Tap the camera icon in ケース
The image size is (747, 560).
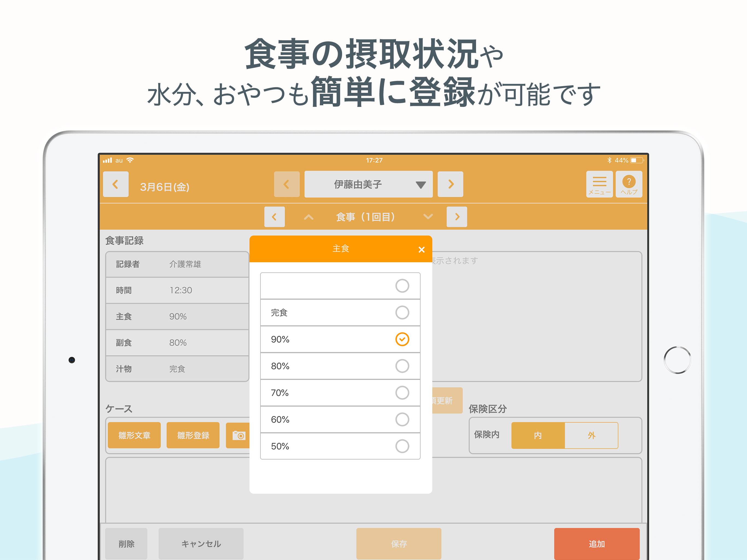tap(238, 435)
